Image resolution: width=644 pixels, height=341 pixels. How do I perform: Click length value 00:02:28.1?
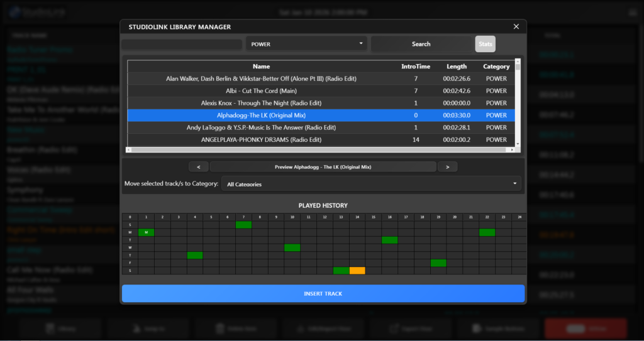tap(457, 127)
